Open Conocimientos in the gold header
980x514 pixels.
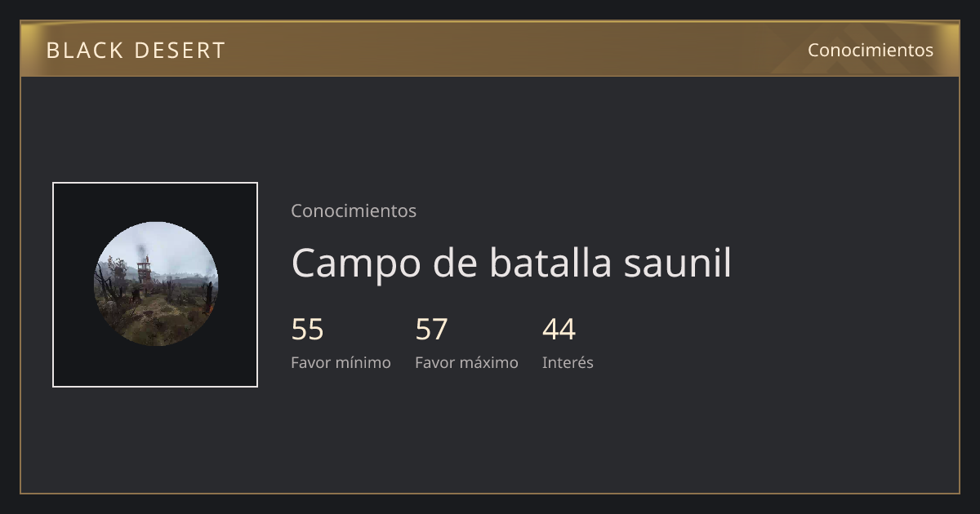pyautogui.click(x=871, y=50)
